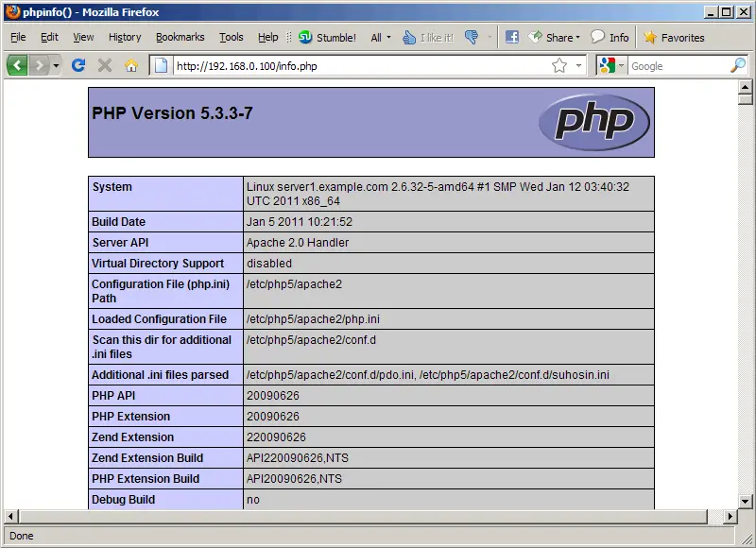
Task: Click the toolbar drag handle after Help
Action: (289, 37)
